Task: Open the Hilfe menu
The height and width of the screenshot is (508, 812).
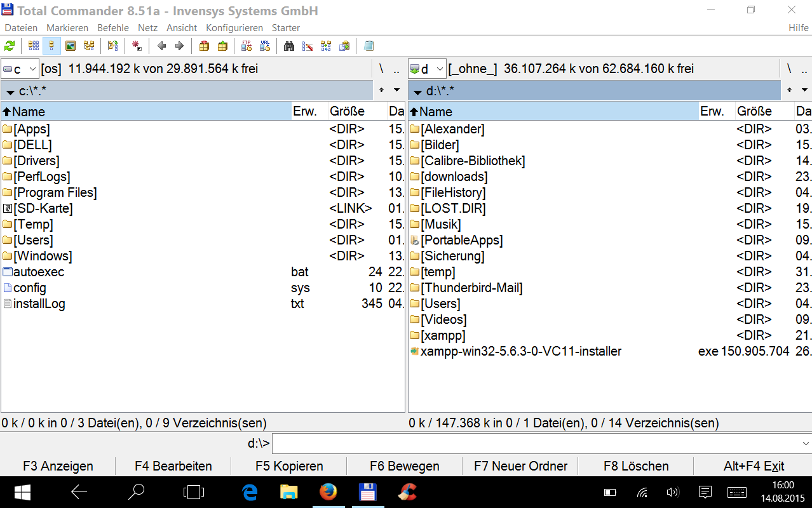Action: (799, 28)
